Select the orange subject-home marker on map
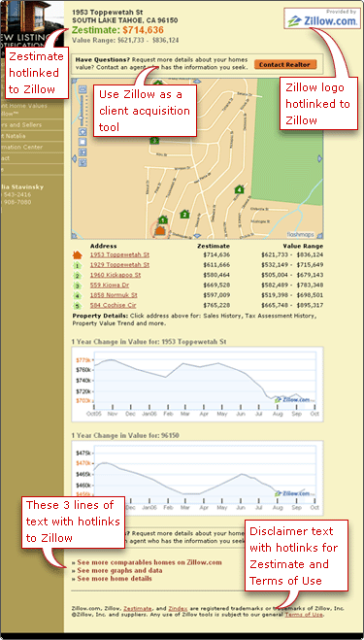 [x=160, y=230]
